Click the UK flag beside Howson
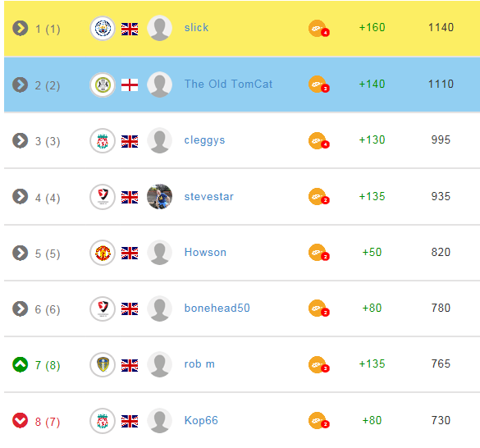 (130, 253)
